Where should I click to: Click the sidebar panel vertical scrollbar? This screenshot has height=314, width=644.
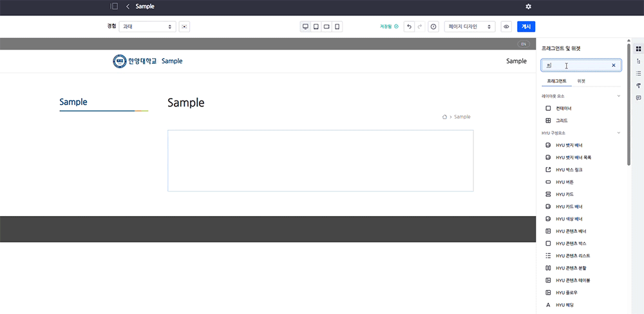pyautogui.click(x=629, y=103)
